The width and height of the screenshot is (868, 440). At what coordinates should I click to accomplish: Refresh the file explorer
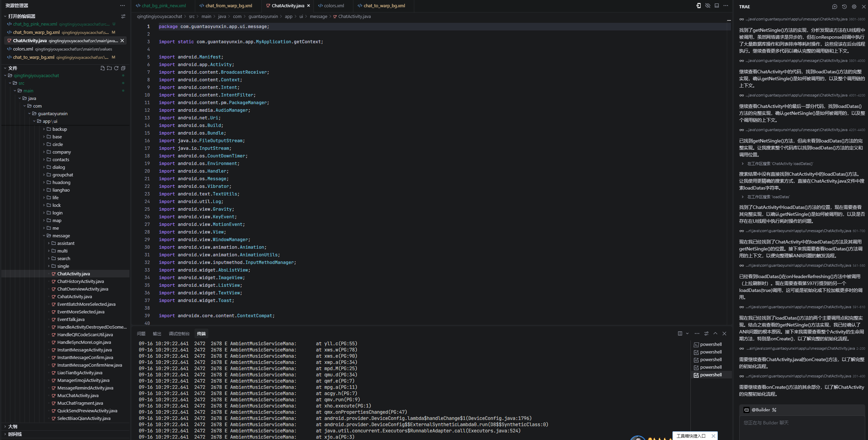(x=116, y=68)
